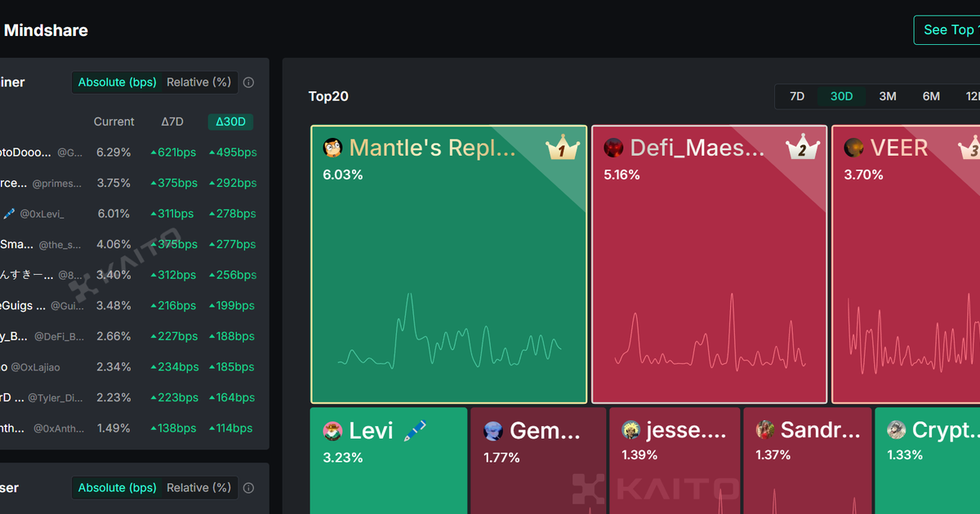
Task: Toggle Relative (%) in the loser panel
Action: [199, 488]
